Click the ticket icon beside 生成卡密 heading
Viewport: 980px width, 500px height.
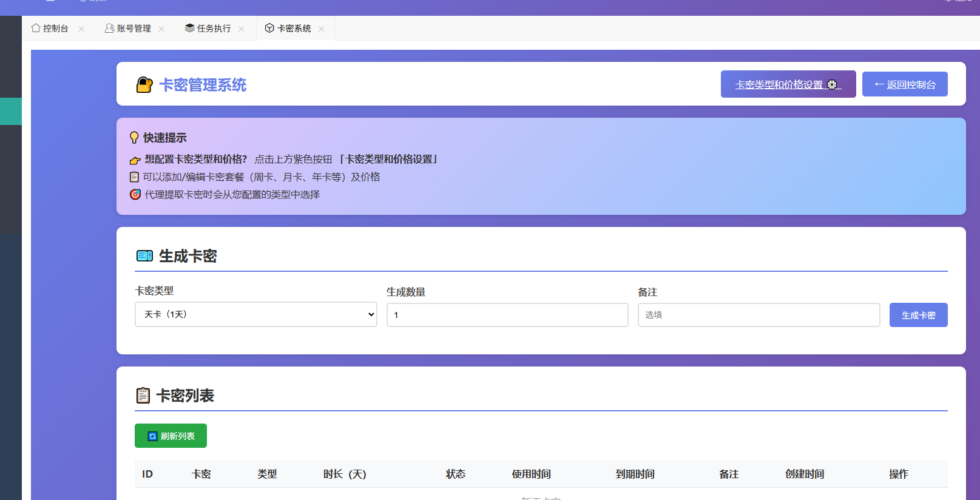coord(144,256)
